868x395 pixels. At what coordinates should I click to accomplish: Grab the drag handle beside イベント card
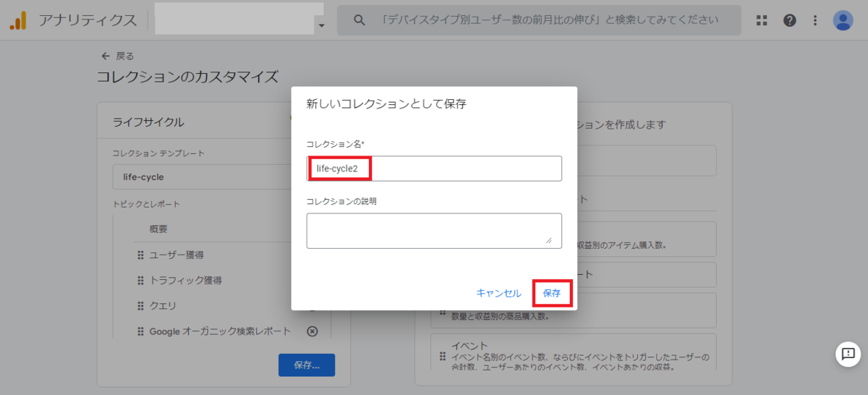[x=441, y=356]
